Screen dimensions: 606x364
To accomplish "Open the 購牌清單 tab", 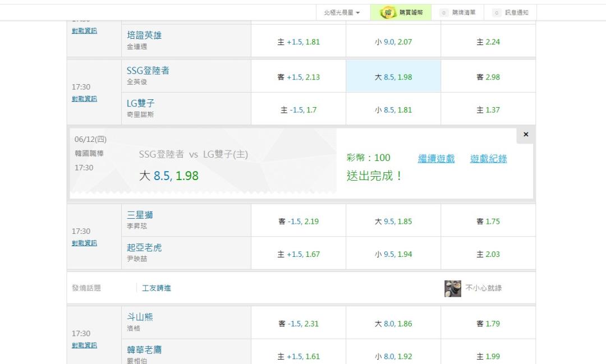I will click(463, 12).
